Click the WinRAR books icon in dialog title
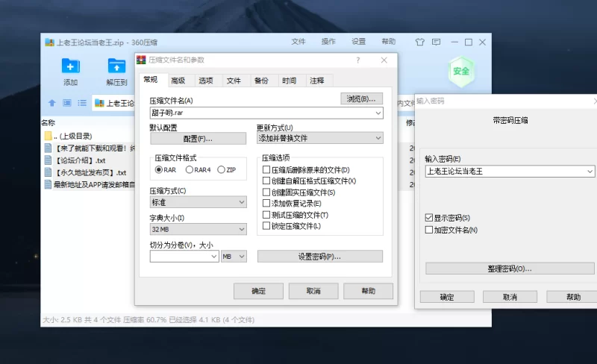Screen dimensions: 597x364 coord(141,60)
